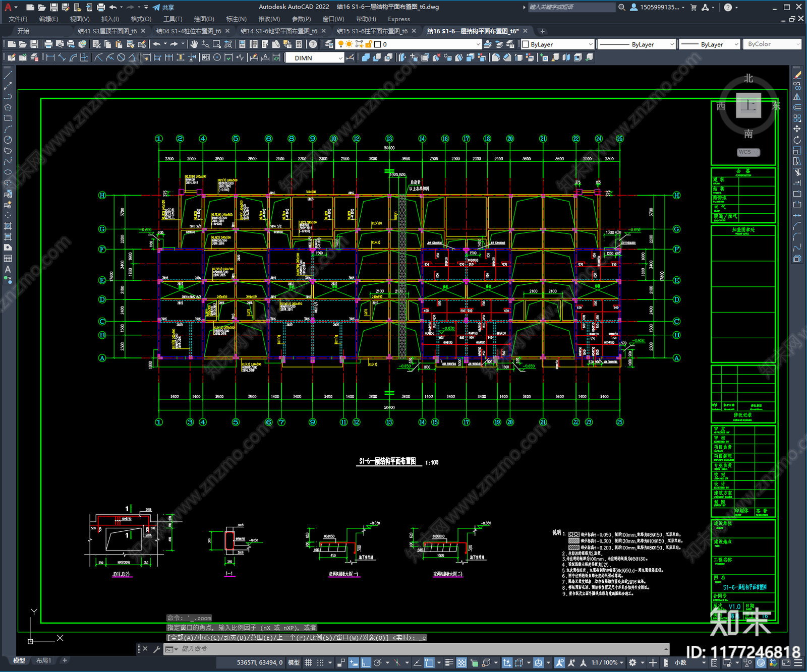Toggle snap mode in status bar
This screenshot has height=672, width=807.
point(320,662)
